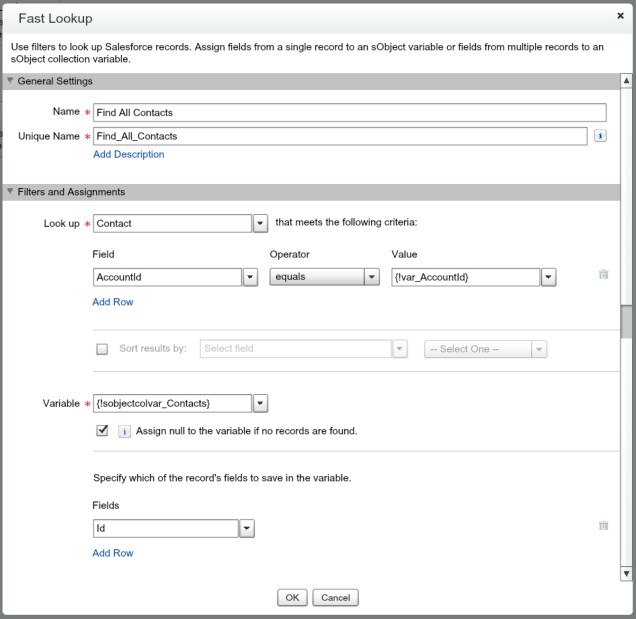Delete the AccountId filter row
Image resolution: width=636 pixels, height=619 pixels.
[603, 274]
